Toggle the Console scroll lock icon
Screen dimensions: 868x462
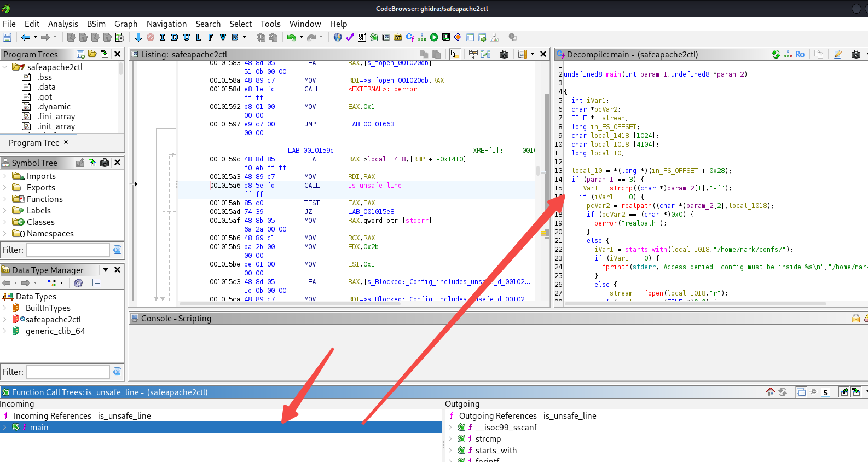click(x=856, y=318)
